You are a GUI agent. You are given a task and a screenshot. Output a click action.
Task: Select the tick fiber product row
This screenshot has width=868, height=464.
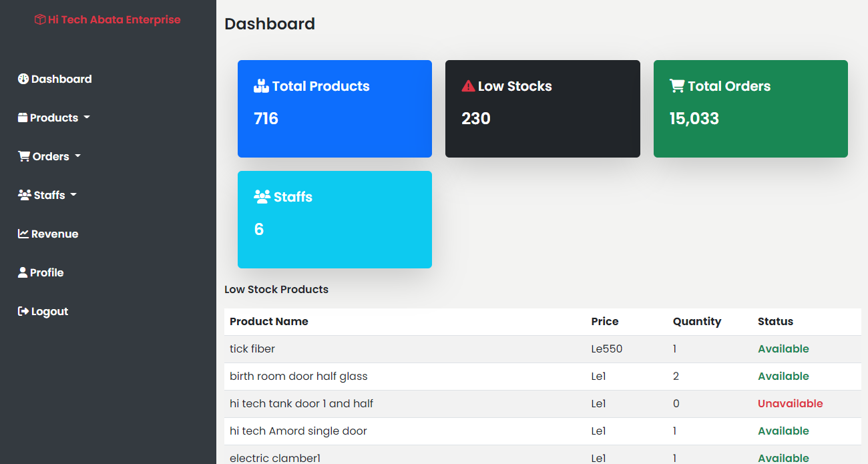tap(252, 349)
